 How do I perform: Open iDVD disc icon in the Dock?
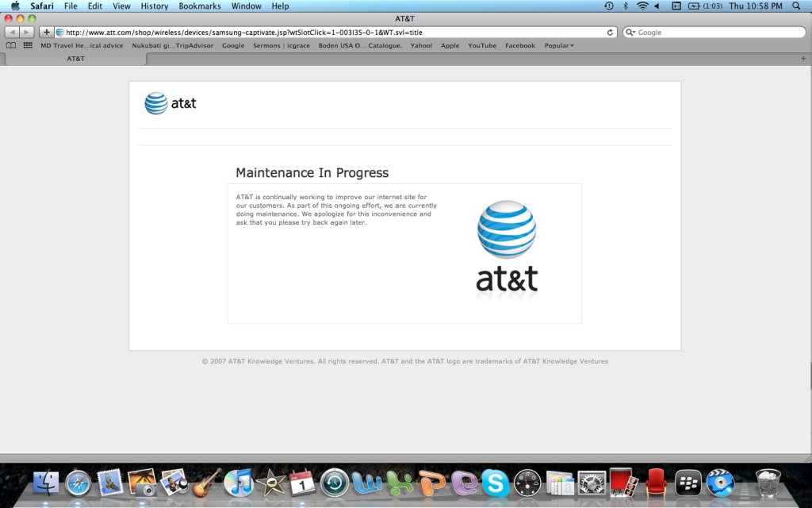click(x=720, y=483)
